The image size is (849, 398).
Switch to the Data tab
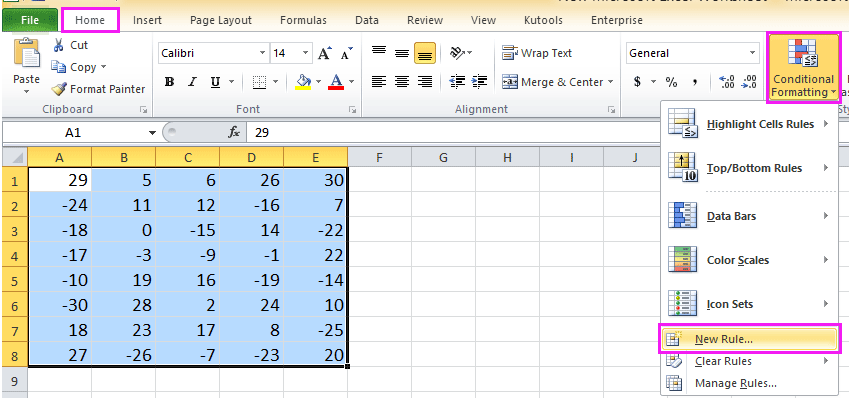367,21
